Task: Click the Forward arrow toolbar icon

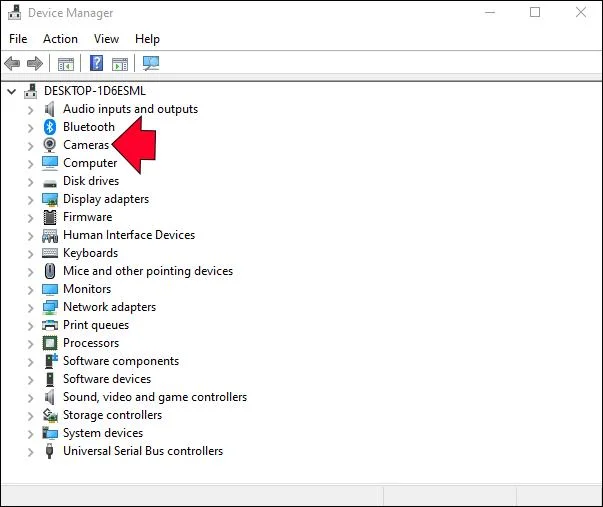Action: point(35,63)
